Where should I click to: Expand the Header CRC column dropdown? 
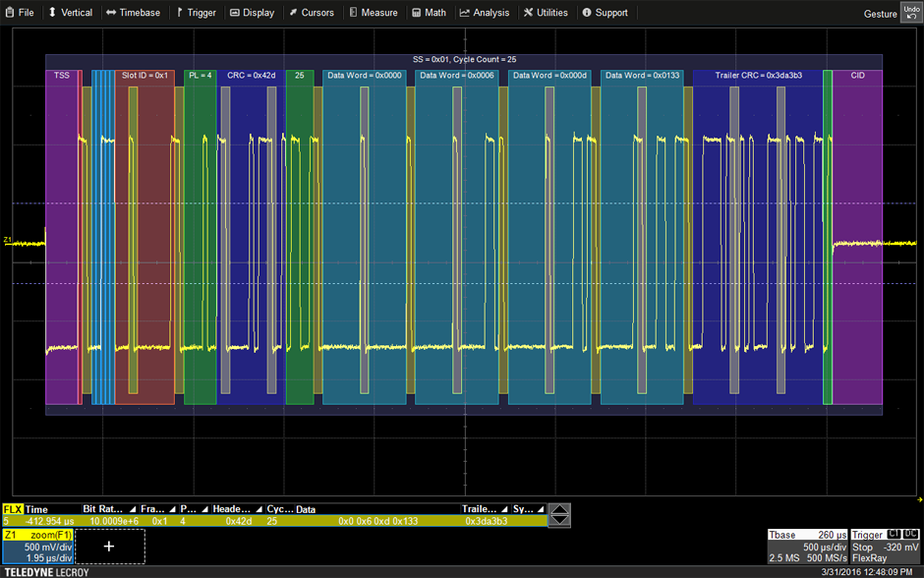[x=260, y=509]
